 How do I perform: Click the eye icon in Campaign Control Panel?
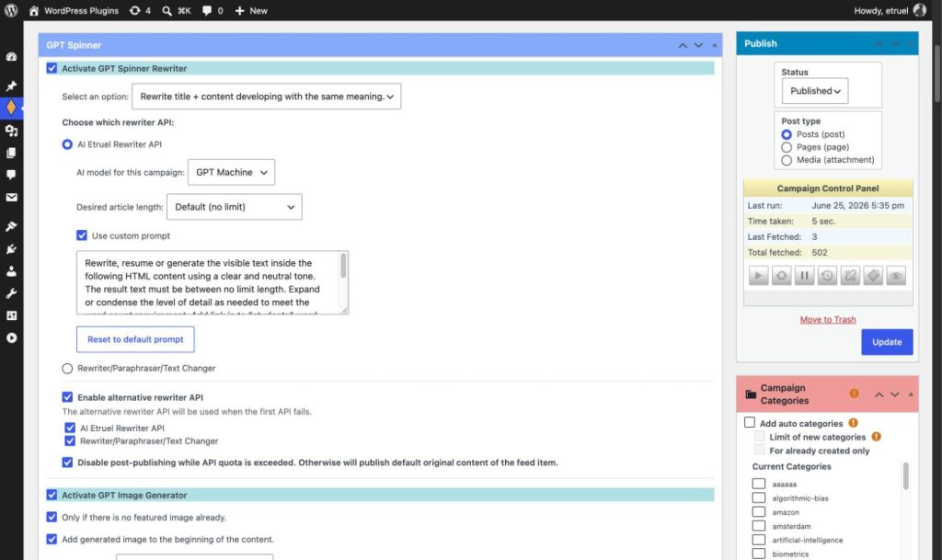pyautogui.click(x=896, y=276)
